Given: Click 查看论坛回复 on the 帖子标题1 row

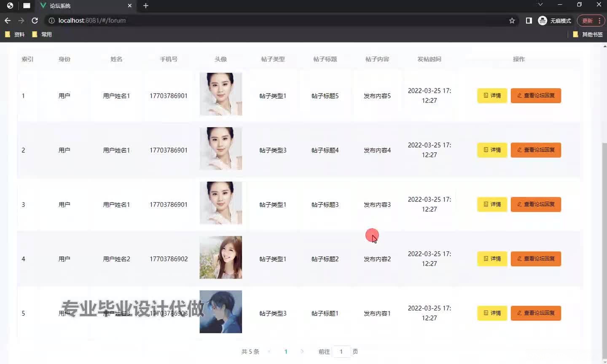Looking at the screenshot, I should (x=536, y=313).
